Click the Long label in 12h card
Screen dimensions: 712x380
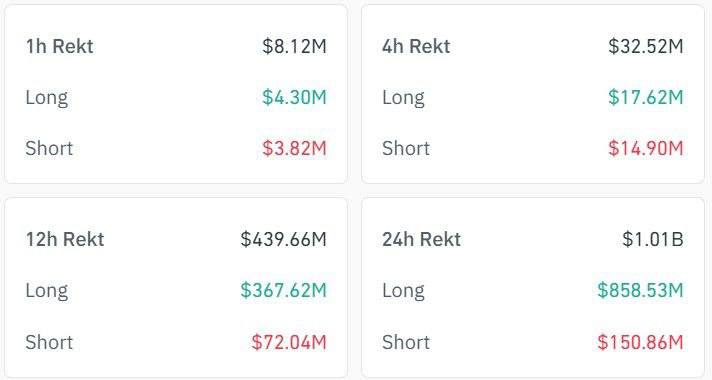[47, 291]
